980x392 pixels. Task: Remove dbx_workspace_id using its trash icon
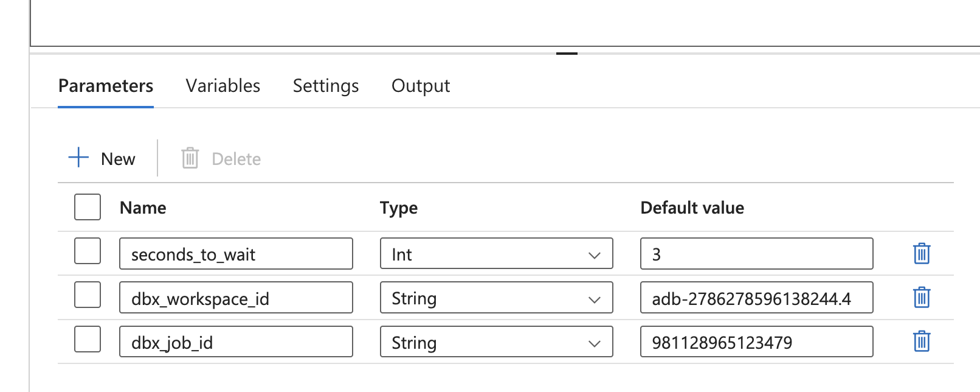(x=921, y=298)
